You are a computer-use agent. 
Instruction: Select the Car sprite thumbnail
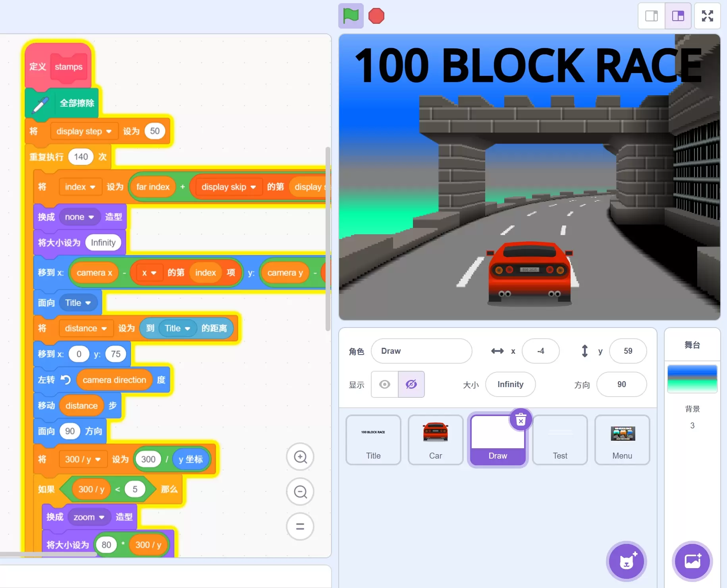(436, 440)
